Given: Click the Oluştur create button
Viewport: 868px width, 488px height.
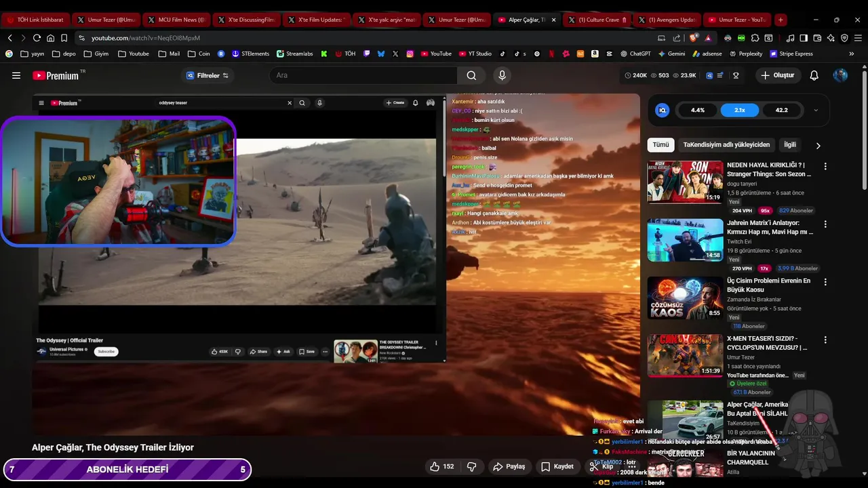Looking at the screenshot, I should (x=777, y=75).
